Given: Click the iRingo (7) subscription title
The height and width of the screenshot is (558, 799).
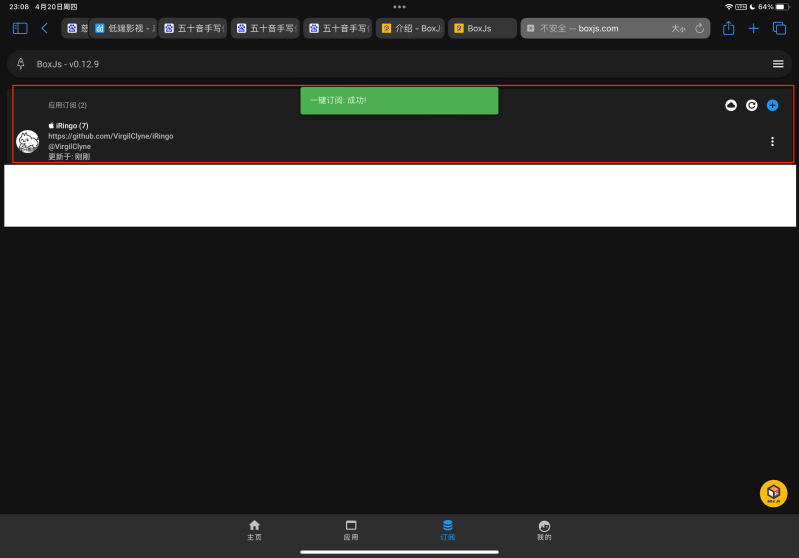Looking at the screenshot, I should 68,125.
